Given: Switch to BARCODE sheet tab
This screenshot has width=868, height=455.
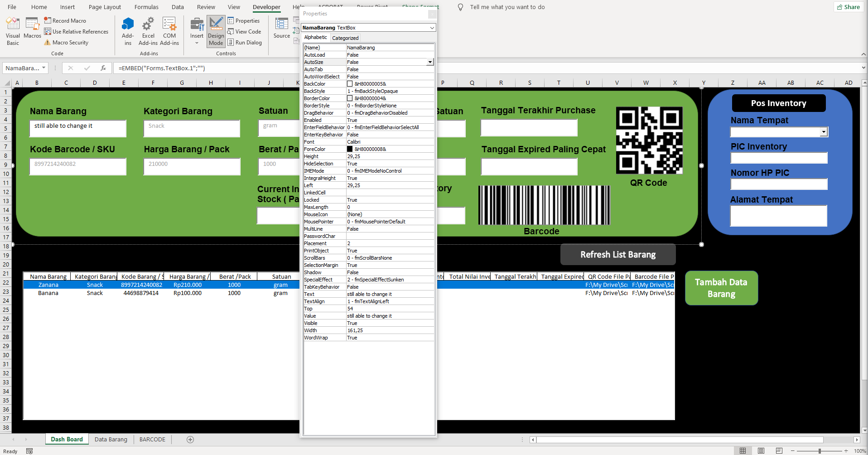Looking at the screenshot, I should click(x=152, y=440).
